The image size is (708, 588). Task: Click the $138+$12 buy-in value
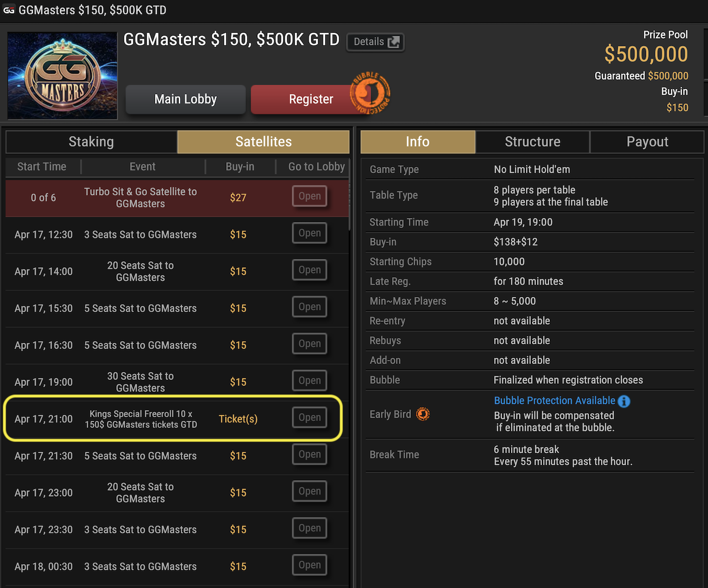tap(516, 242)
